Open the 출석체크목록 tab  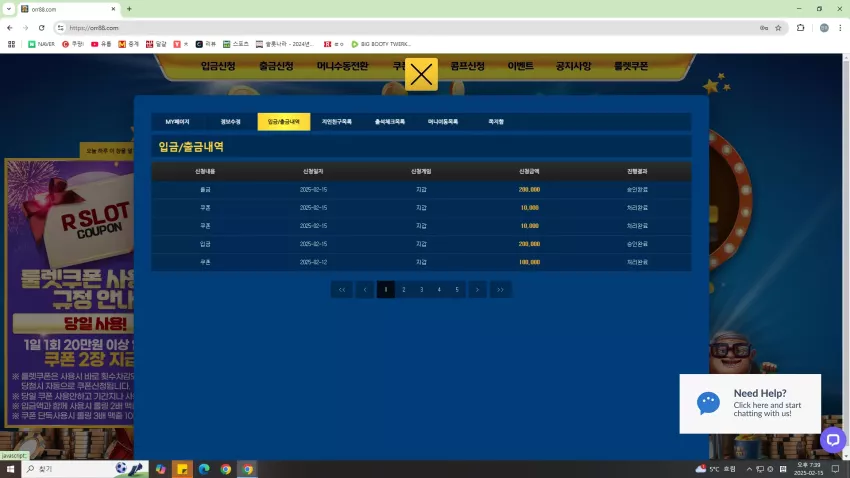coord(390,122)
